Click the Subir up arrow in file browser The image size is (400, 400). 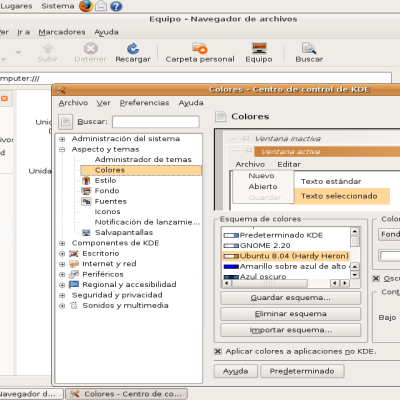pyautogui.click(x=48, y=49)
